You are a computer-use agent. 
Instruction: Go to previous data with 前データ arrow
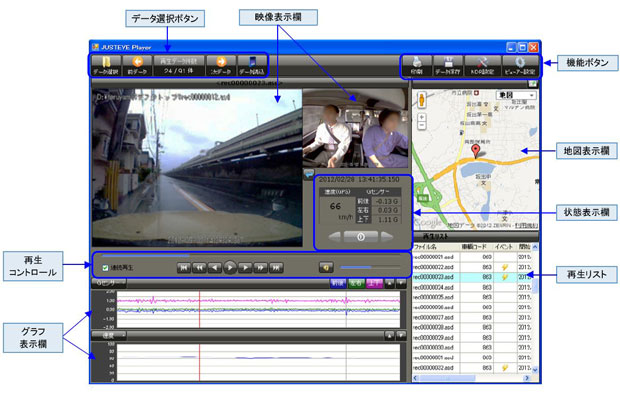click(137, 65)
